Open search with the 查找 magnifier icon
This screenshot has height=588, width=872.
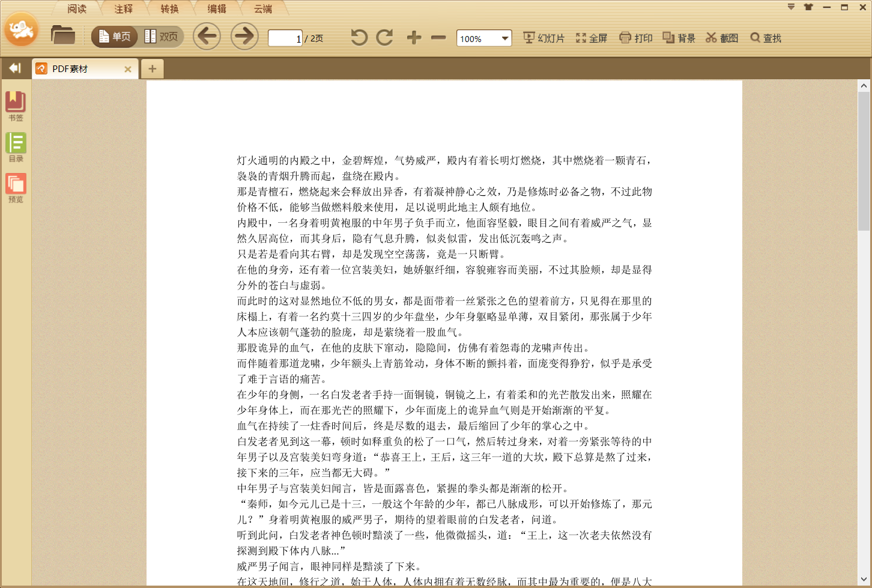765,37
